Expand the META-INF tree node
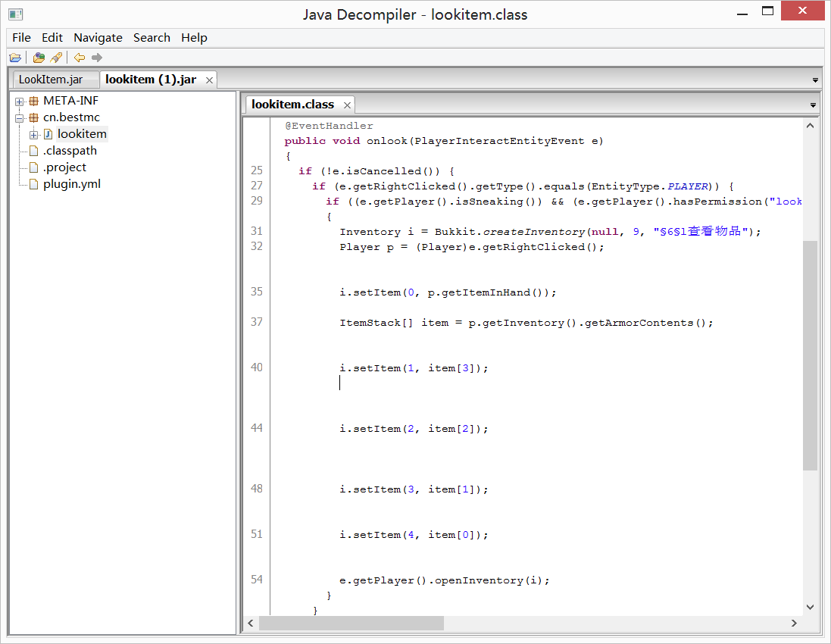 [x=20, y=102]
